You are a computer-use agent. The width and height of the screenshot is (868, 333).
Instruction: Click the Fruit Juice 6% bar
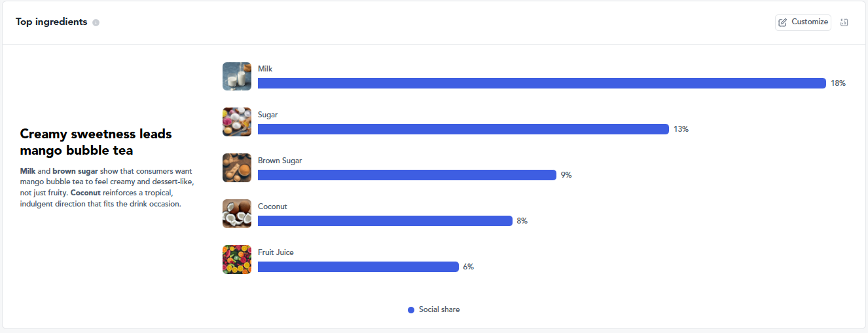(x=358, y=267)
